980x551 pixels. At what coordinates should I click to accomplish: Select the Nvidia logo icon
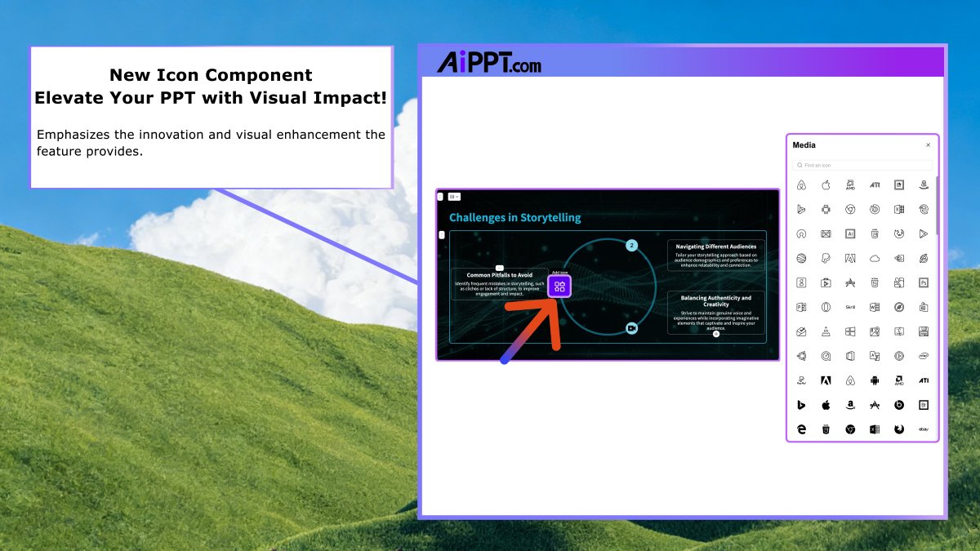pos(899,259)
